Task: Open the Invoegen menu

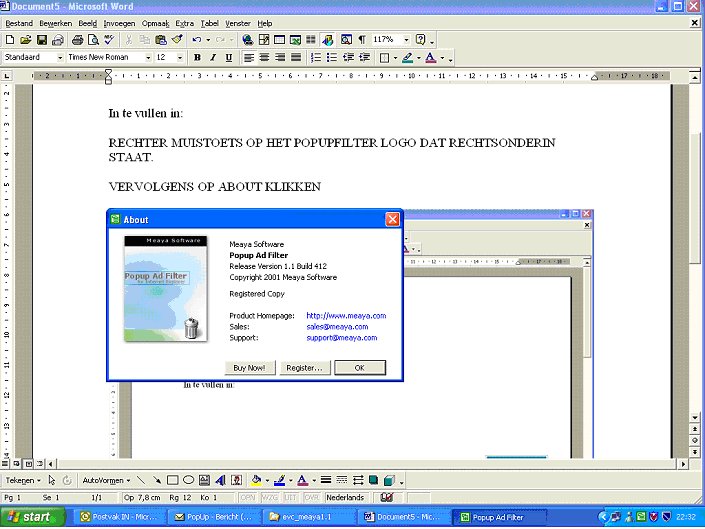Action: pos(119,23)
